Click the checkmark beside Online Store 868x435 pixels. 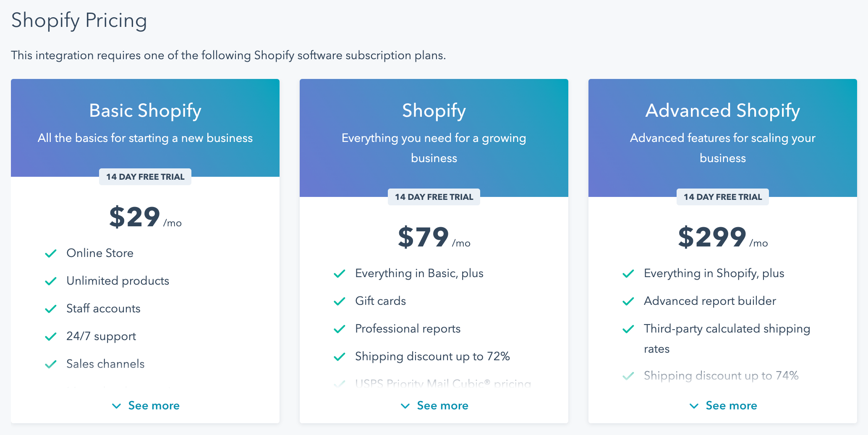(x=51, y=253)
